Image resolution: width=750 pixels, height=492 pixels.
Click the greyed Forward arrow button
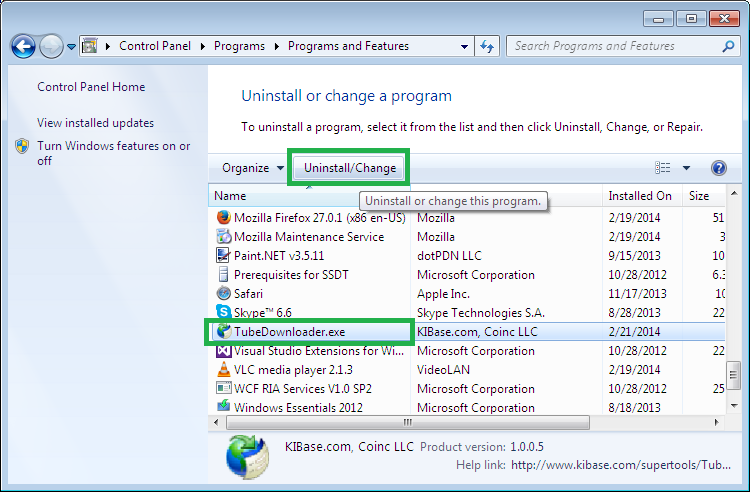[x=51, y=46]
